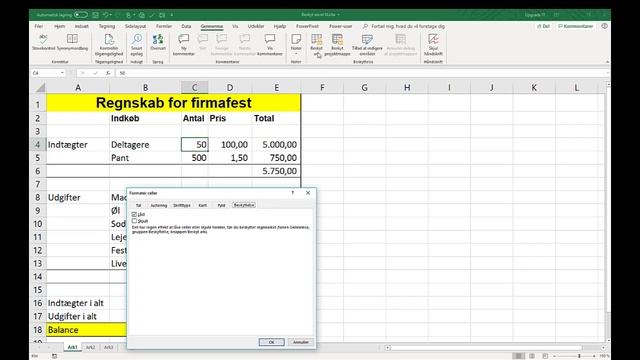Switch to Normal view in status bar
Image resolution: width=640 pixels, height=360 pixels.
518,356
